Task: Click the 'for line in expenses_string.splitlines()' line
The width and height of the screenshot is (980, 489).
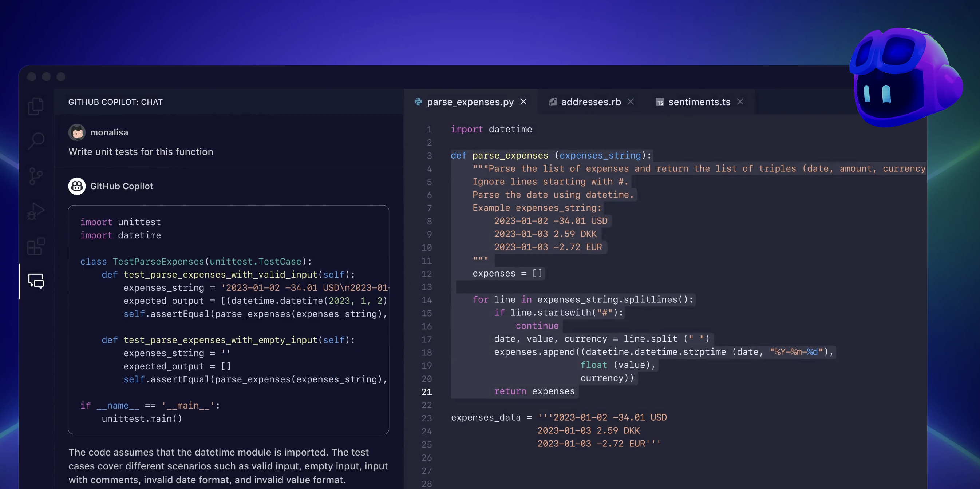Action: pos(583,300)
